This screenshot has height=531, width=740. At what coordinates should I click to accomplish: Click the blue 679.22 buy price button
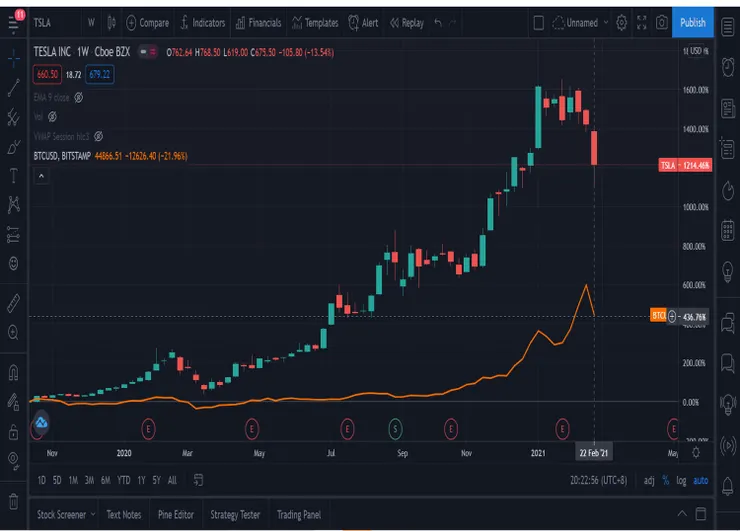[x=100, y=75]
